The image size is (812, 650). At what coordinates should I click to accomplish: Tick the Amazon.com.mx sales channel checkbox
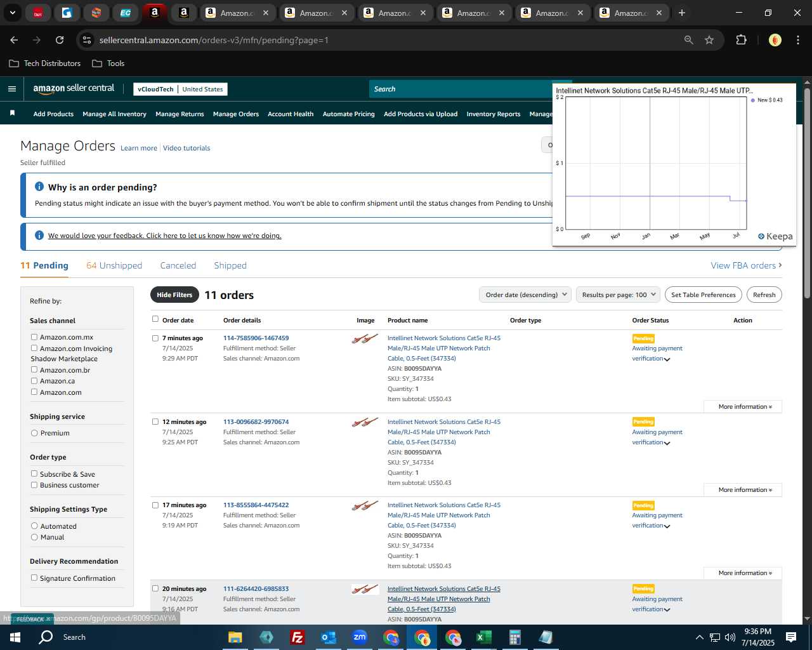pos(34,337)
